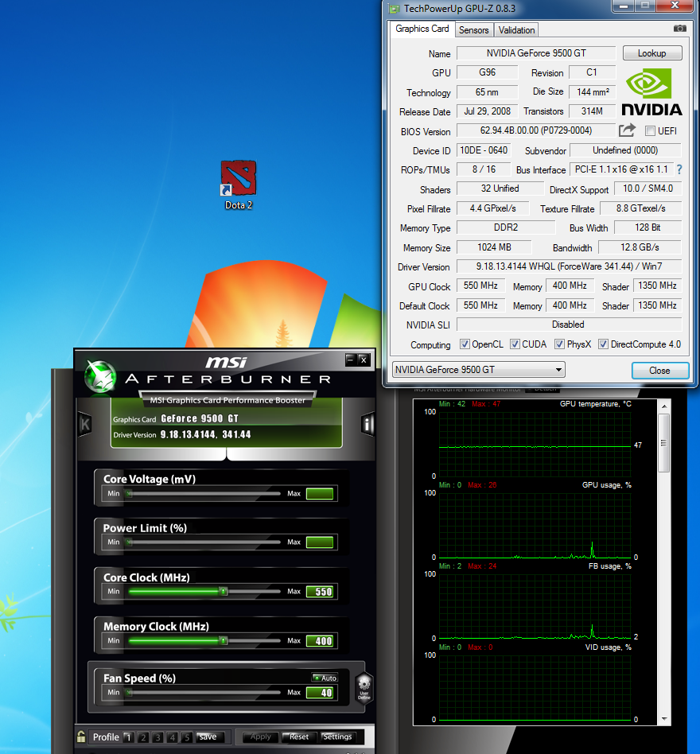The width and height of the screenshot is (700, 754).
Task: Click the Core Voltage value field
Action: (320, 493)
